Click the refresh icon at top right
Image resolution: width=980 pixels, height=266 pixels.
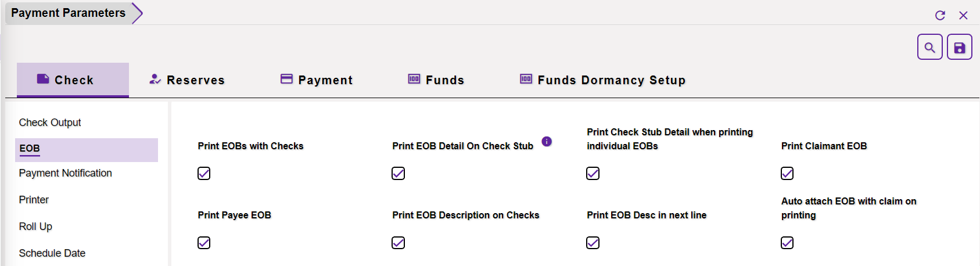tap(940, 16)
